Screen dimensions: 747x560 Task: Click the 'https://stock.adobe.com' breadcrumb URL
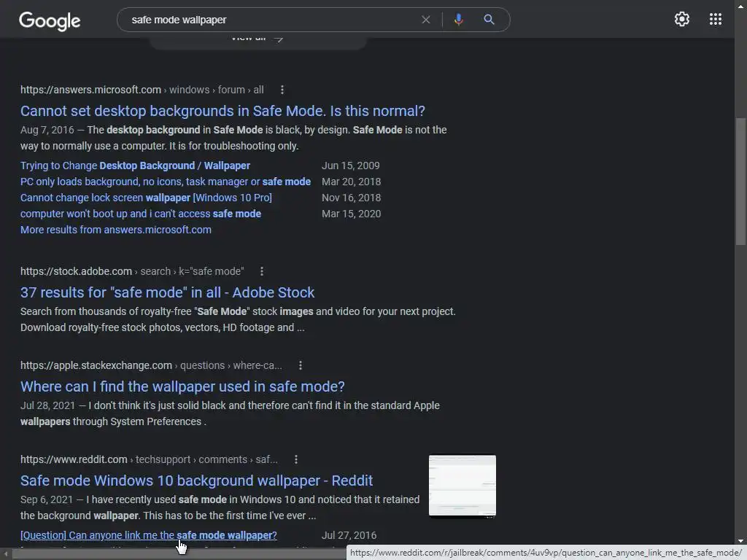click(x=76, y=271)
